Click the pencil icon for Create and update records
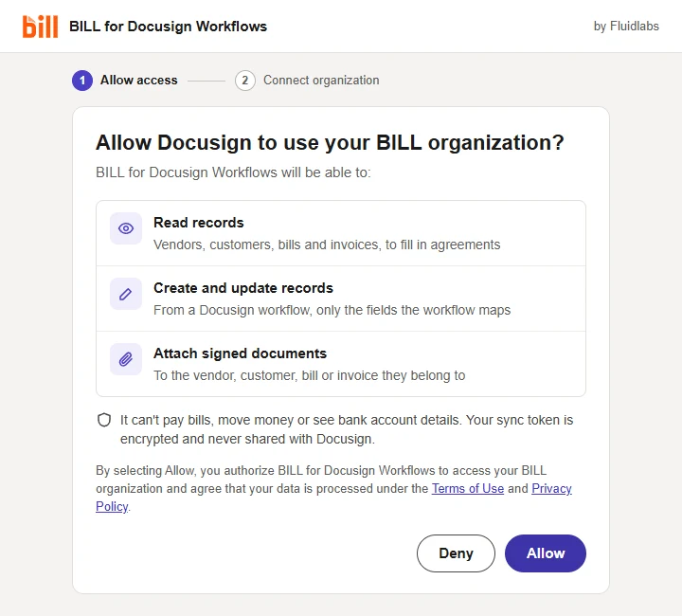 126,294
